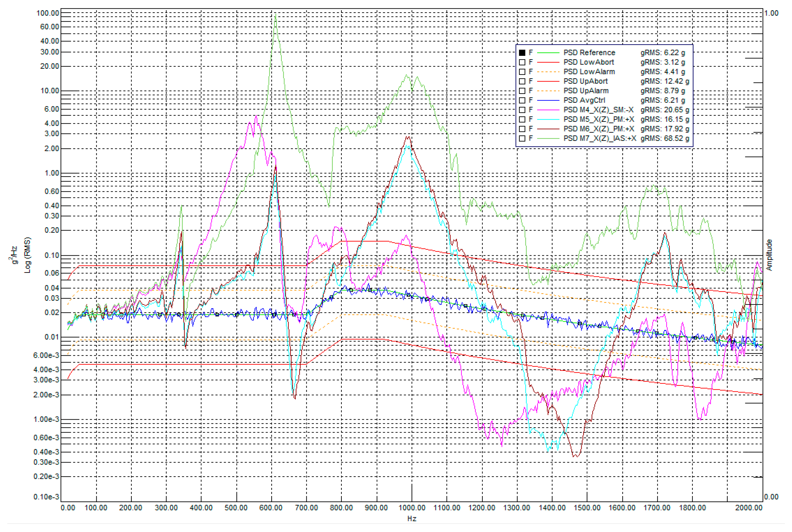Click the Log (RMS) y-axis label
Image resolution: width=792 pixels, height=532 pixels.
click(27, 255)
